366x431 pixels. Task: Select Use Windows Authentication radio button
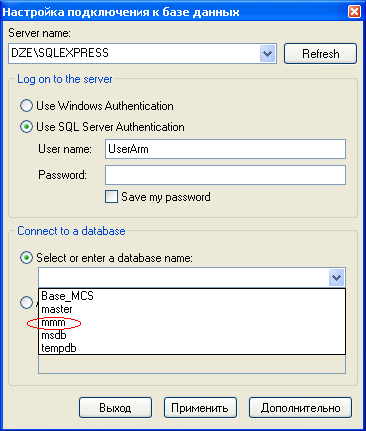click(26, 106)
